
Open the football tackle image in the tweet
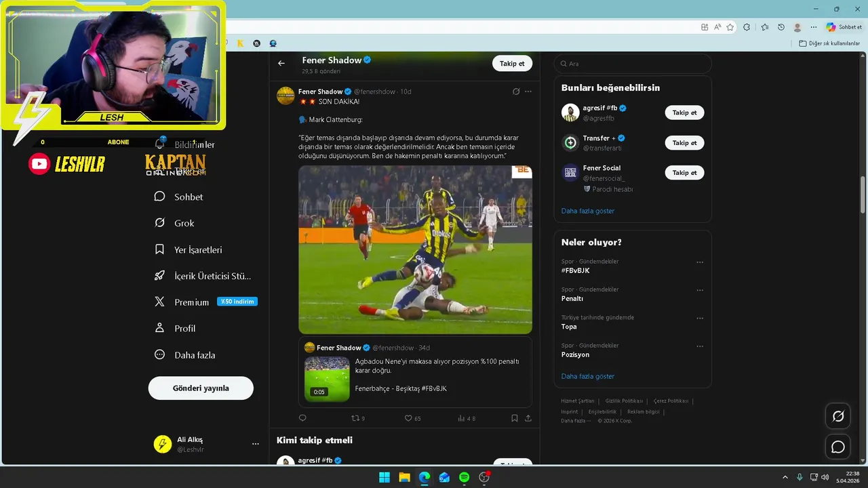415,250
